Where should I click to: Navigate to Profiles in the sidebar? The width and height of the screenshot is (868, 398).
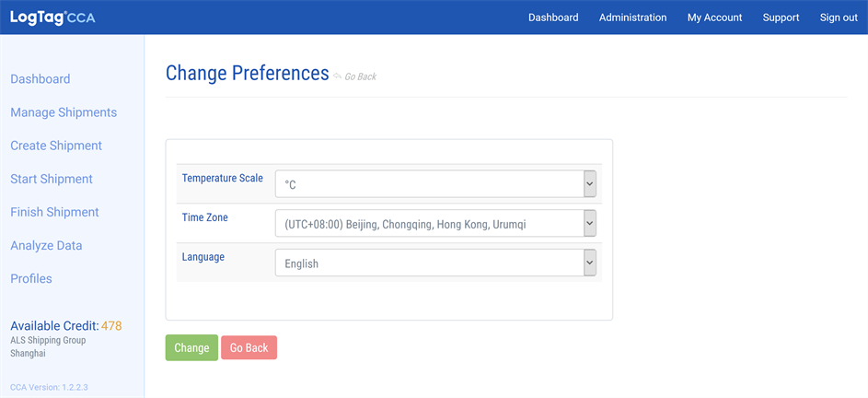[x=31, y=278]
